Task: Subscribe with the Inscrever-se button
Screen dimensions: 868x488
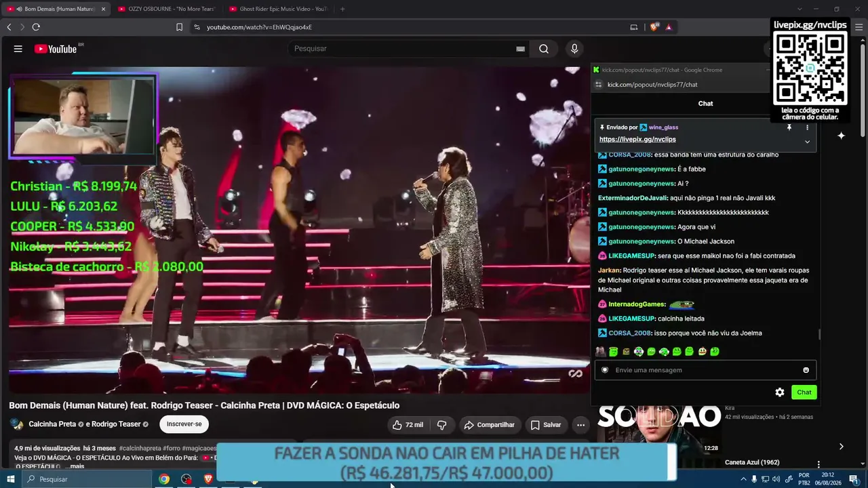Action: 184,424
